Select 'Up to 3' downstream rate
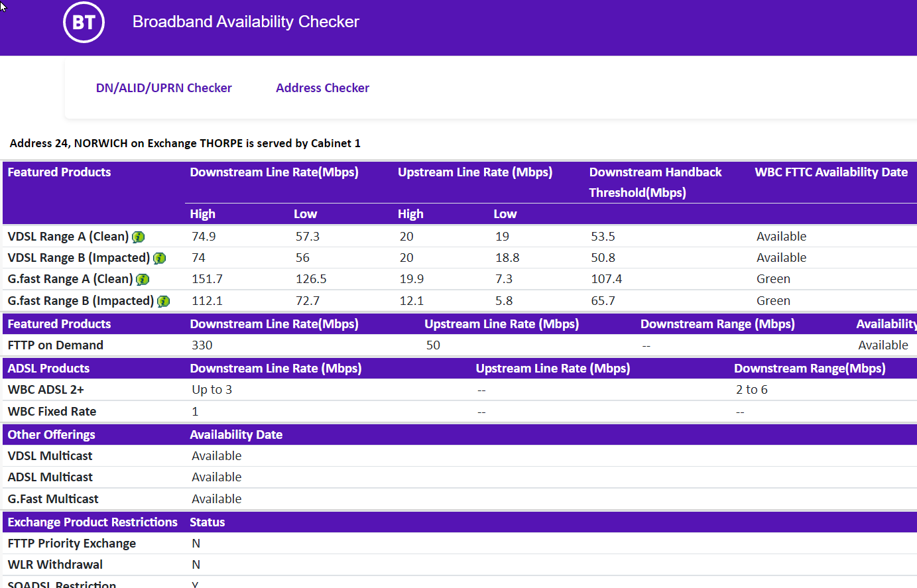 [x=212, y=390]
